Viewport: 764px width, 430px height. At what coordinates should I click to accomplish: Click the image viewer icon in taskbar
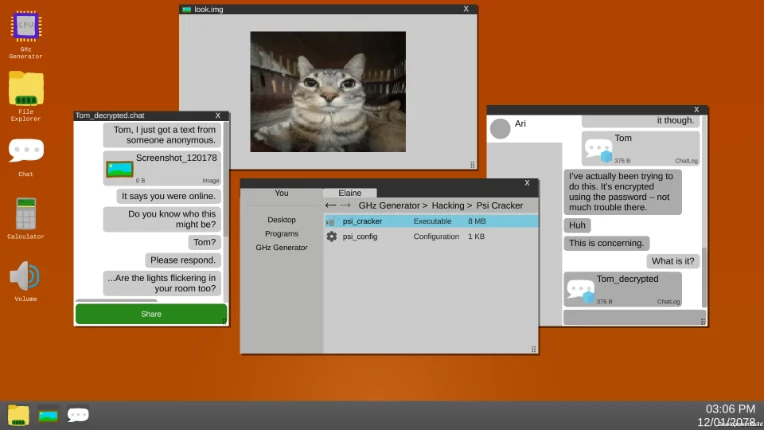pyautogui.click(x=48, y=414)
